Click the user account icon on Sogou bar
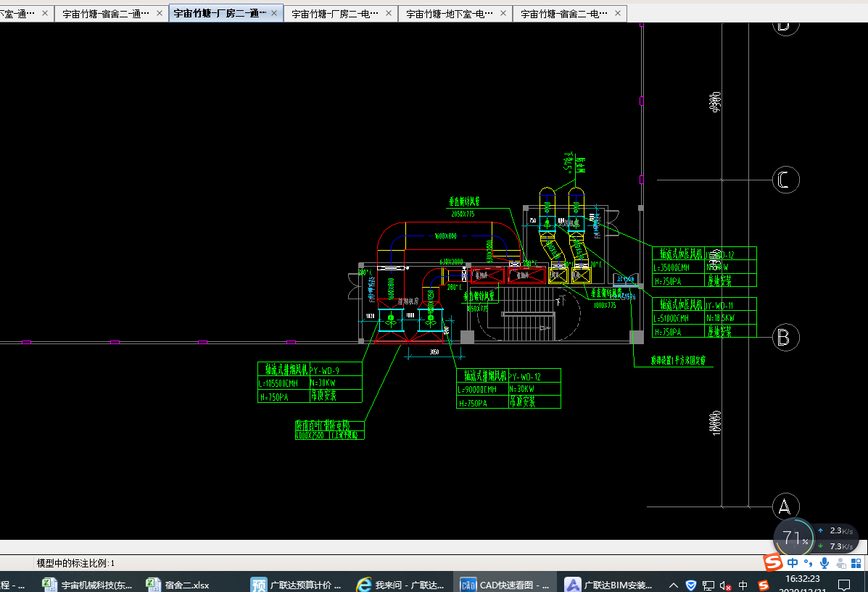868x592 pixels. pos(841,563)
